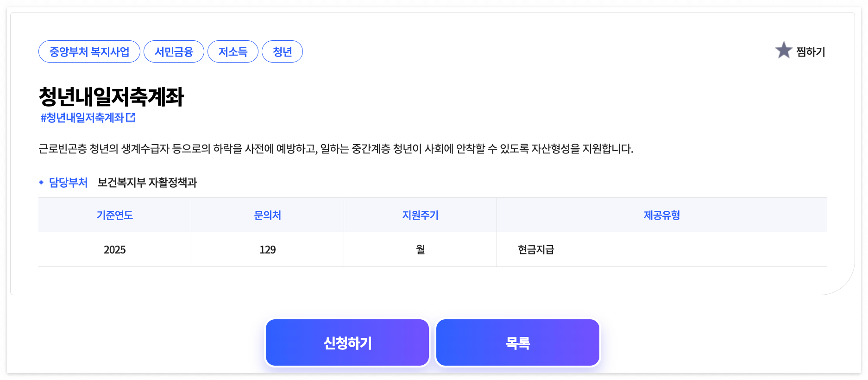Screen dimensions: 868x380
Task: Select the 청년 tag chip
Action: (282, 51)
